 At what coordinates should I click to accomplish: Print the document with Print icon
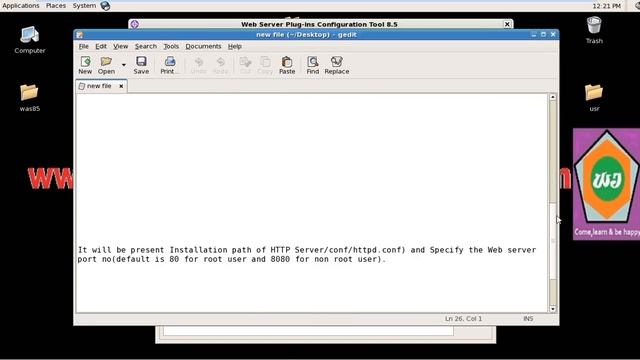(169, 65)
